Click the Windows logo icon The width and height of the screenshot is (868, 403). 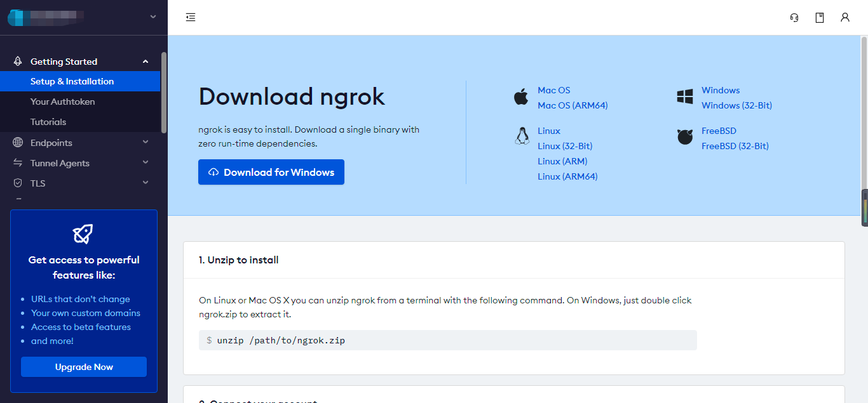[x=684, y=96]
